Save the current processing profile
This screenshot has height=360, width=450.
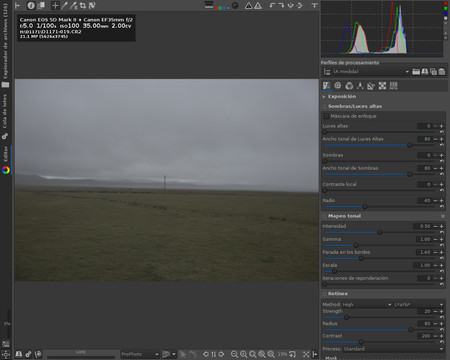point(424,72)
